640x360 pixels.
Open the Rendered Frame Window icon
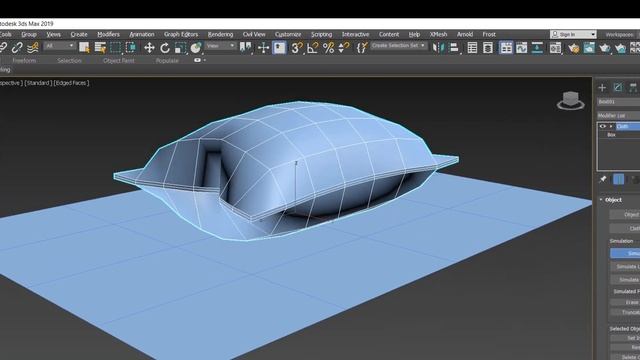tap(589, 48)
